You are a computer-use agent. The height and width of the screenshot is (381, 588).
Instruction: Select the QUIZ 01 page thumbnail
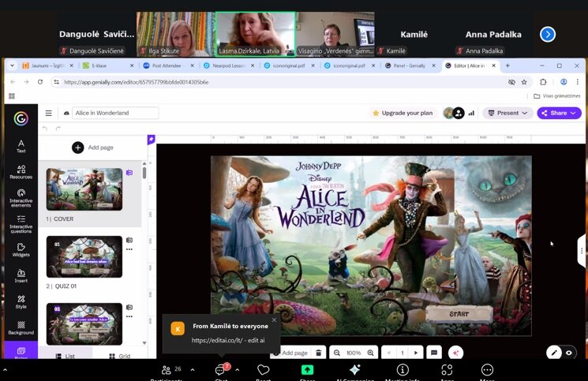pyautogui.click(x=84, y=256)
